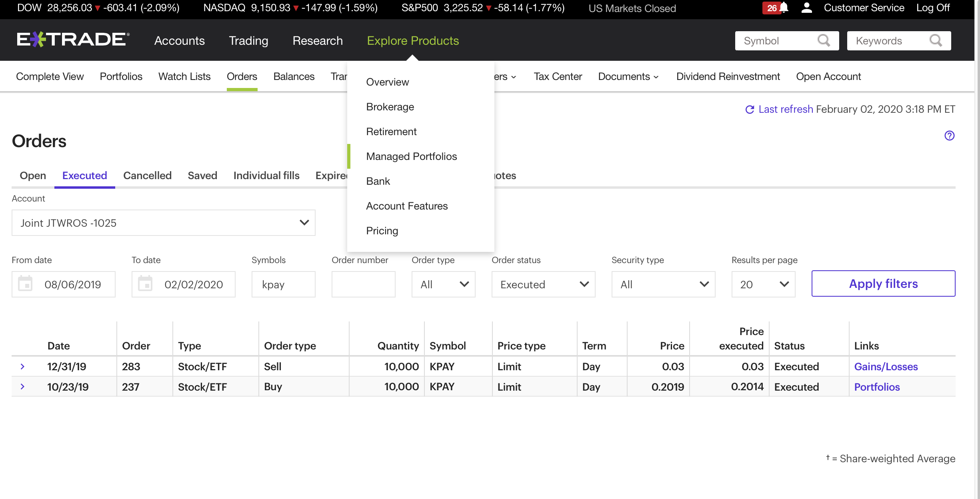Click the Symbol search magnifier icon

click(824, 40)
